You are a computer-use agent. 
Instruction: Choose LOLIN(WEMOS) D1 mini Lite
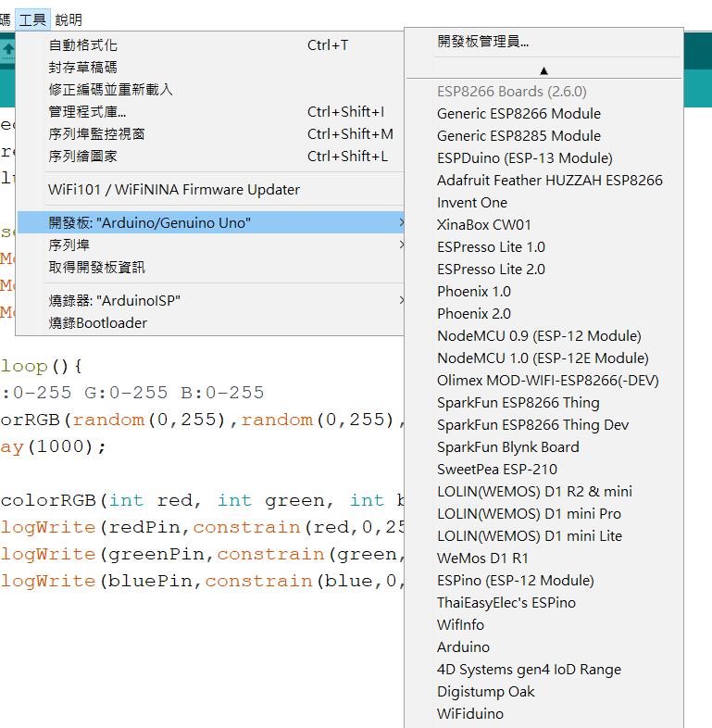pos(543,536)
